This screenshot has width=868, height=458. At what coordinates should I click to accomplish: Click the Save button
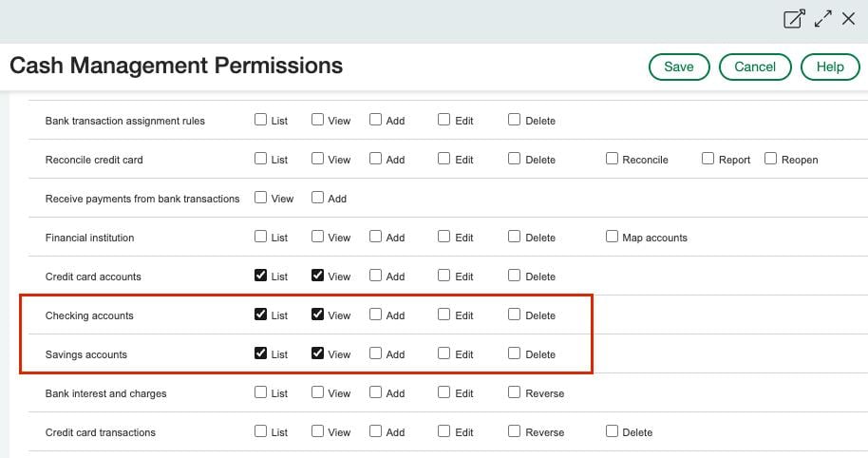(678, 67)
